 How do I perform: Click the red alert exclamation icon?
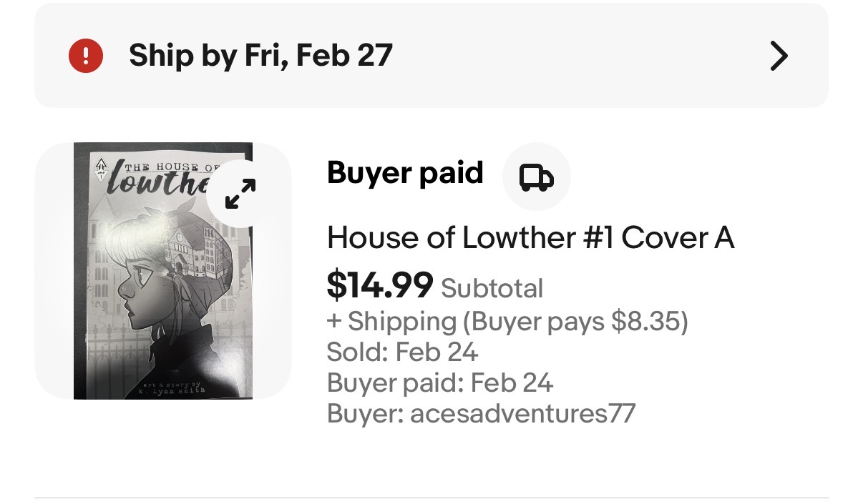tap(86, 55)
